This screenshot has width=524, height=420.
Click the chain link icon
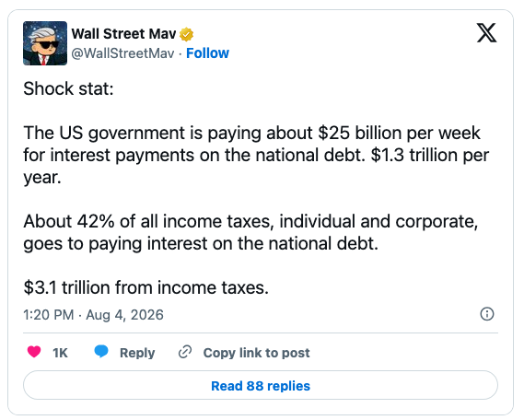pos(185,352)
